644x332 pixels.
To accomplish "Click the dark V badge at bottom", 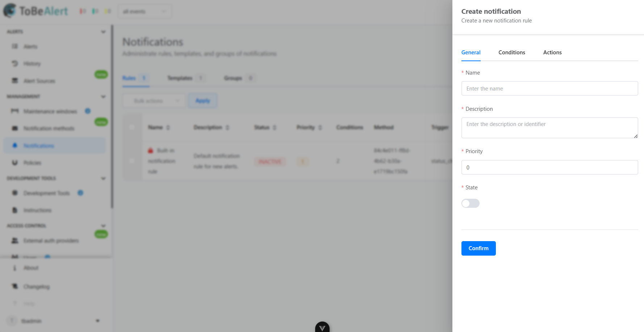I will (322, 327).
